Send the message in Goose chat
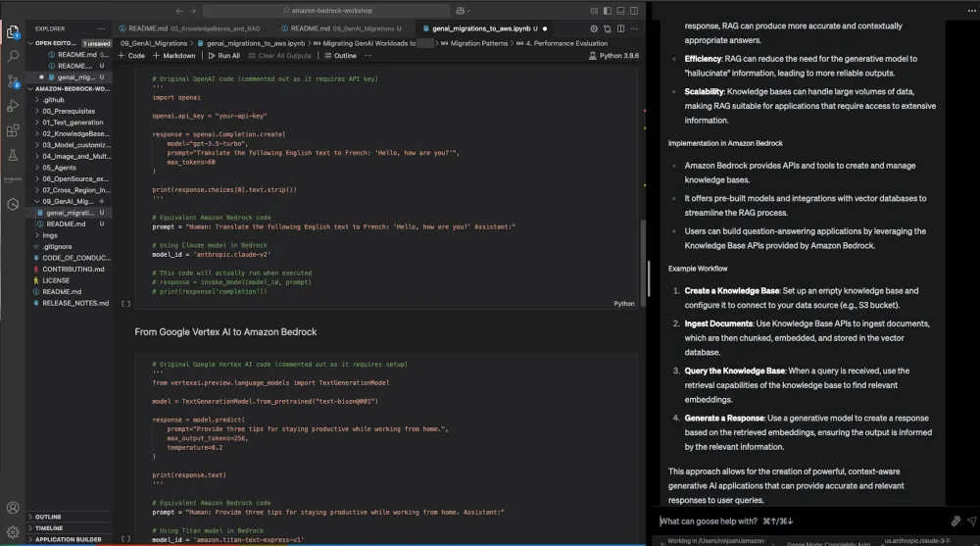980x546 pixels. [971, 521]
